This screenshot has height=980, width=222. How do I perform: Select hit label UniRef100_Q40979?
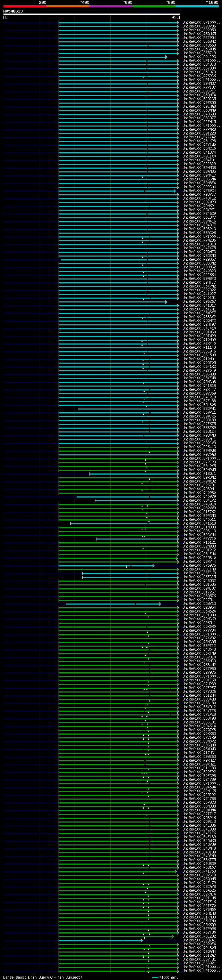(199, 496)
